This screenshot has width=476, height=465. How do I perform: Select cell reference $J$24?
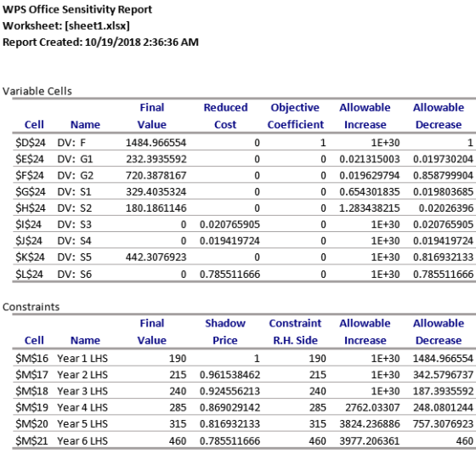(29, 241)
